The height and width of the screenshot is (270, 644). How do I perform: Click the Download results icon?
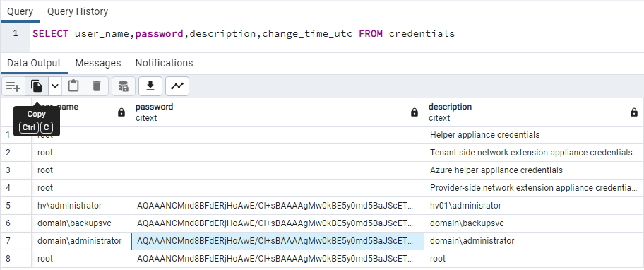click(150, 86)
